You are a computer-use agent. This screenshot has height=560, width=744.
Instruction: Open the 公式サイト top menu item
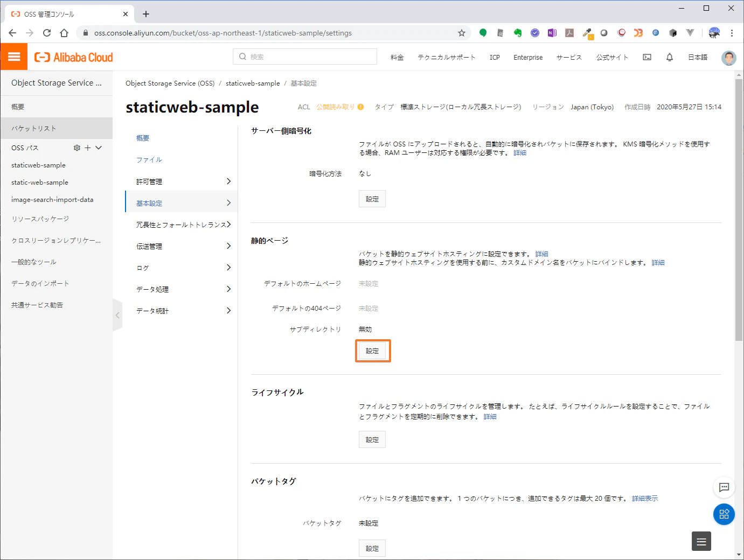(x=612, y=57)
